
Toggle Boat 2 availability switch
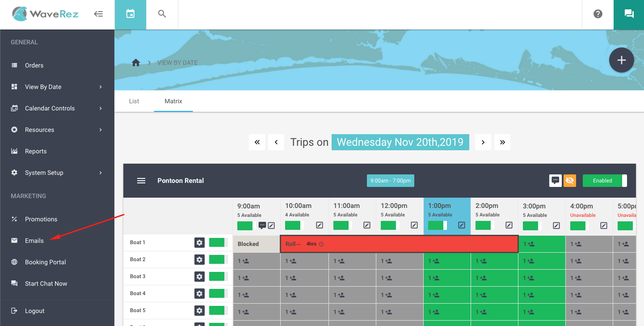tap(219, 259)
